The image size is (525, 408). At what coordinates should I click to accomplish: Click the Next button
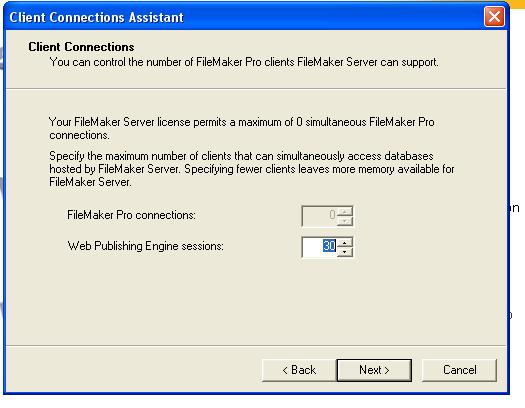pos(374,370)
